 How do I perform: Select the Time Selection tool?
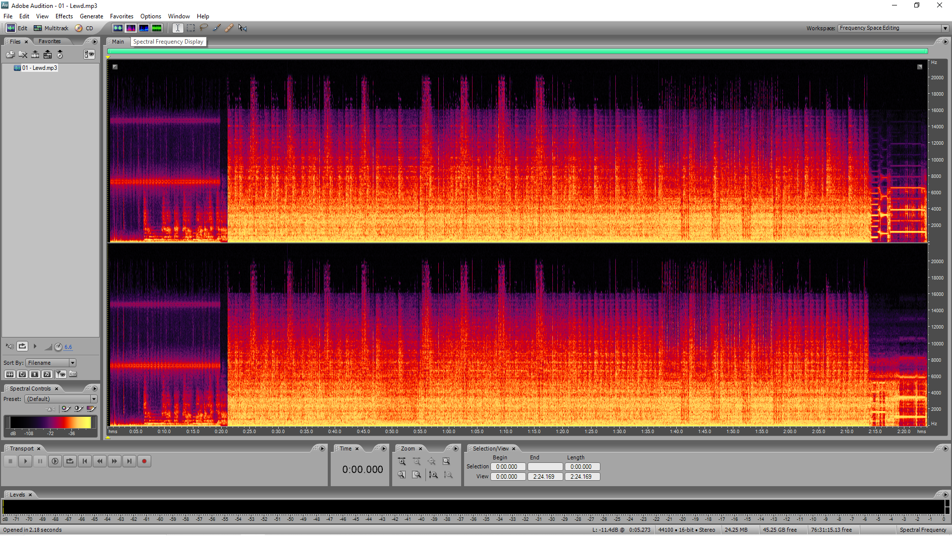178,28
